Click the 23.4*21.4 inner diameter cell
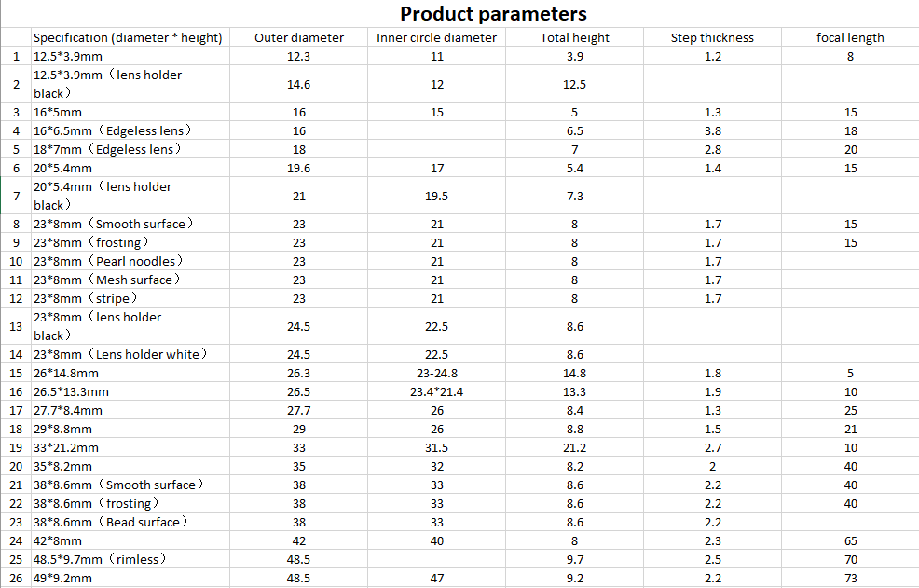Screen dimensions: 919x588 436,391
